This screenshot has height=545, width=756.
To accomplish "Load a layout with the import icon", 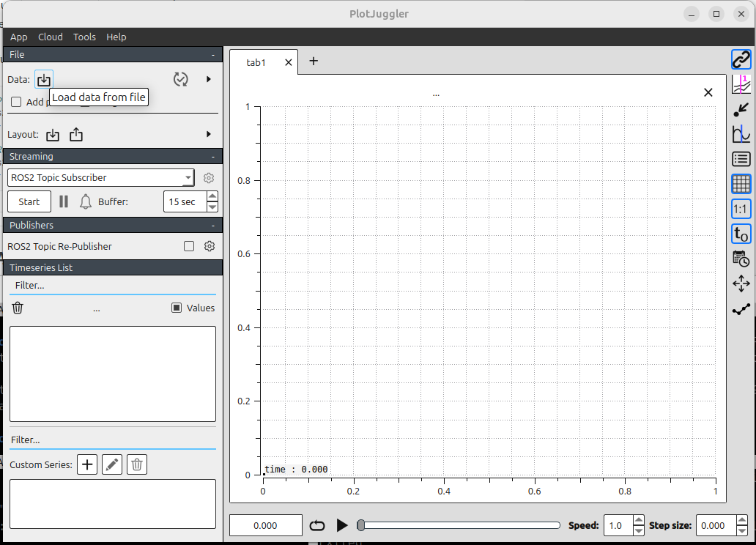I will (53, 135).
